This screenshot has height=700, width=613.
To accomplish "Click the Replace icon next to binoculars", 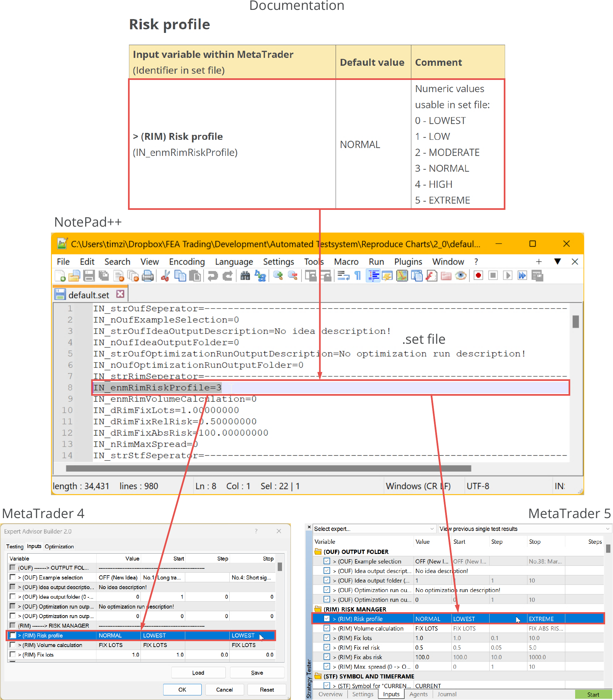I will coord(260,276).
